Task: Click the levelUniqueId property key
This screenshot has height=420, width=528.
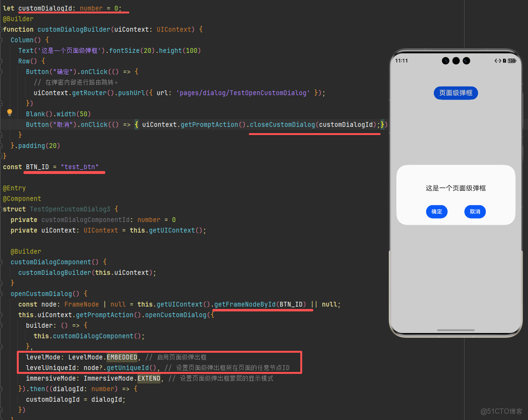Action: pyautogui.click(x=51, y=368)
